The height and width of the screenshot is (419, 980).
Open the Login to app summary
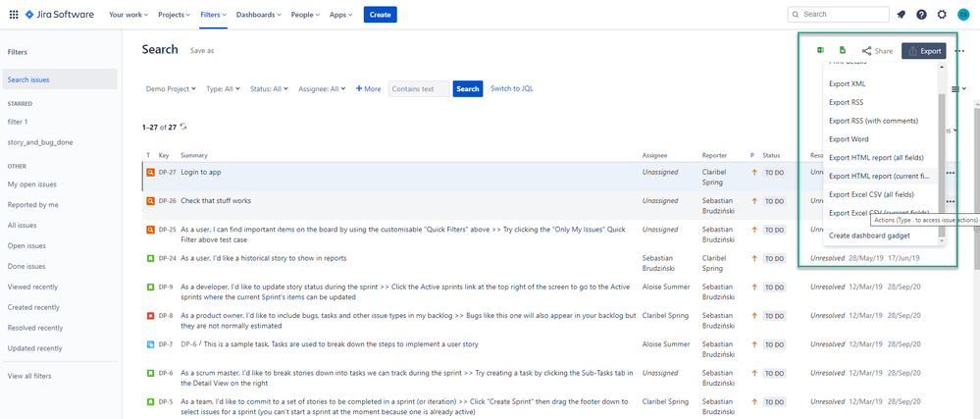[201, 172]
